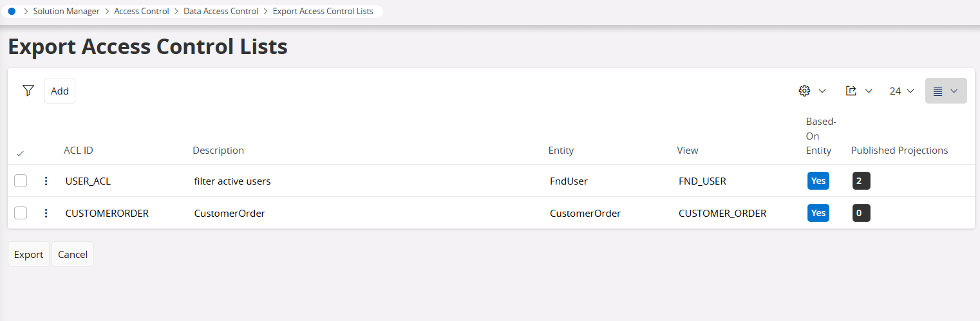Open settings gear menu in table toolbar
This screenshot has width=980, height=321.
[812, 91]
